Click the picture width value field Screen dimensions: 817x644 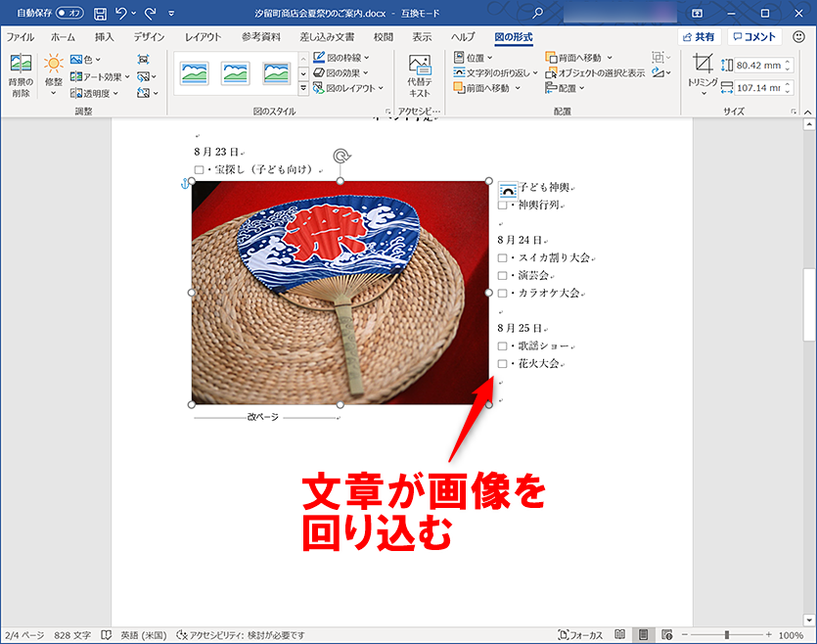[758, 86]
